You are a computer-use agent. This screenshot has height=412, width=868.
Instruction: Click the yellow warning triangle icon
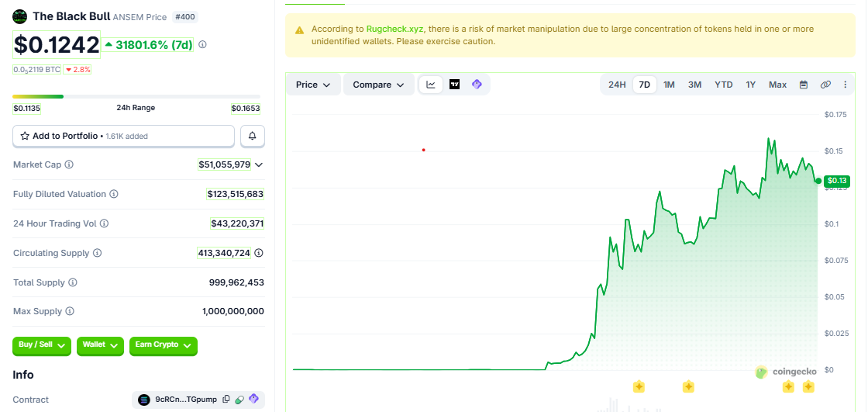pyautogui.click(x=299, y=30)
